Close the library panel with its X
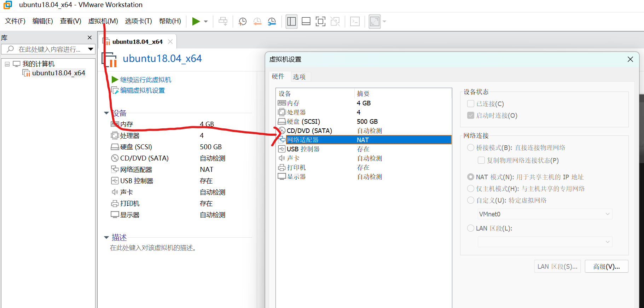Screen dimensions: 644x308 tap(89, 37)
